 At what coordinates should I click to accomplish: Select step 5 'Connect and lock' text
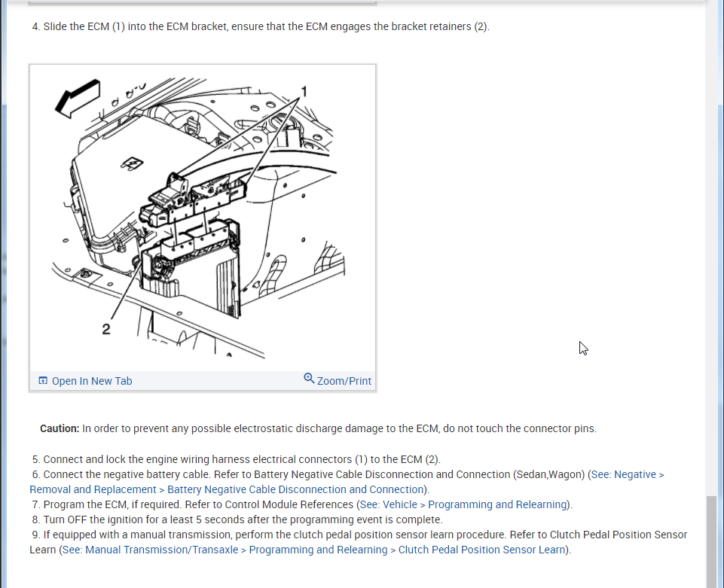237,460
